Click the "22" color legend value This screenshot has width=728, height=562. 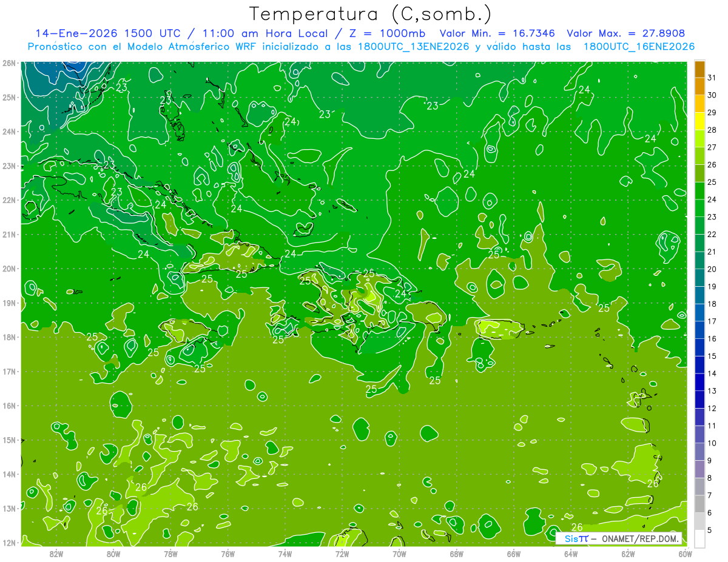coord(712,234)
